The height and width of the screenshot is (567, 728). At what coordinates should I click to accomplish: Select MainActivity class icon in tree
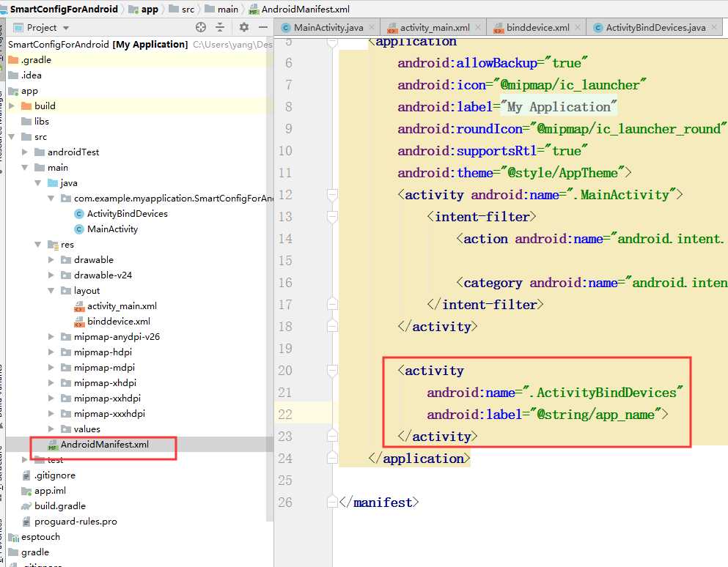(79, 229)
